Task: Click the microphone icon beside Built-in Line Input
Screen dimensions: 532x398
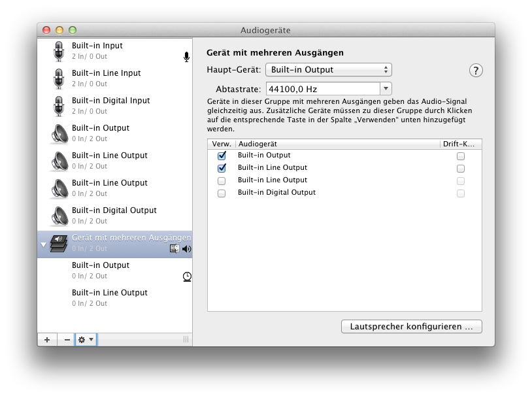Action: pos(59,78)
